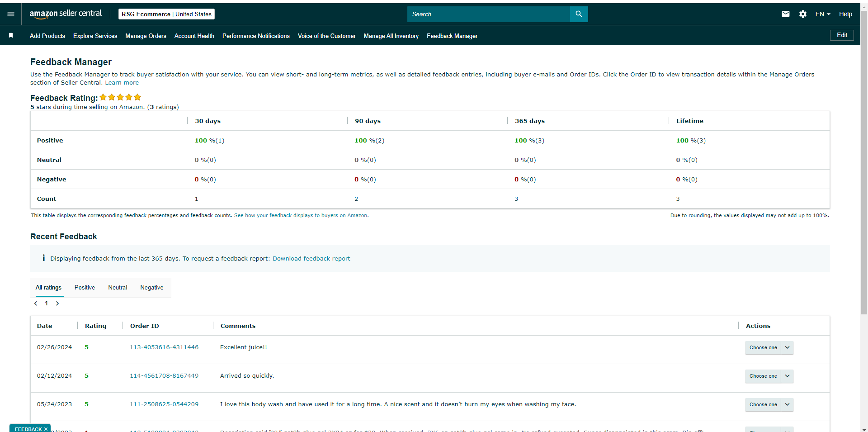Click page number 1 in pagination
The width and height of the screenshot is (868, 432).
pos(47,304)
